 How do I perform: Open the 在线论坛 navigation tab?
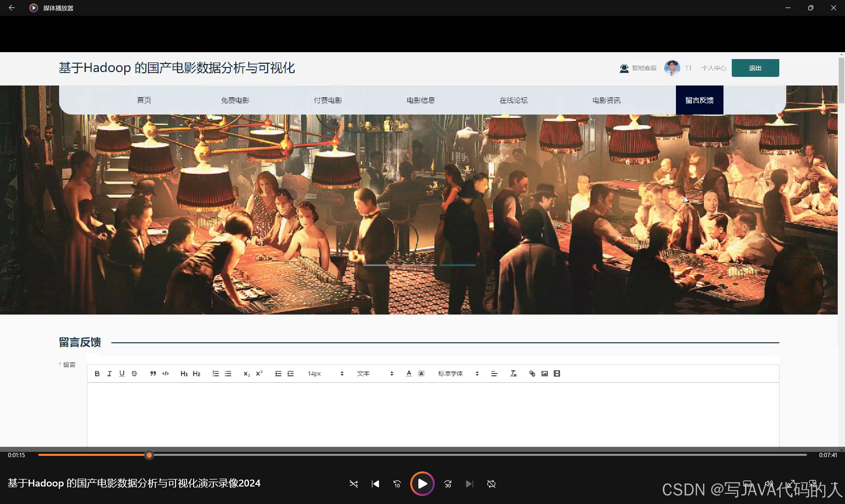[513, 100]
